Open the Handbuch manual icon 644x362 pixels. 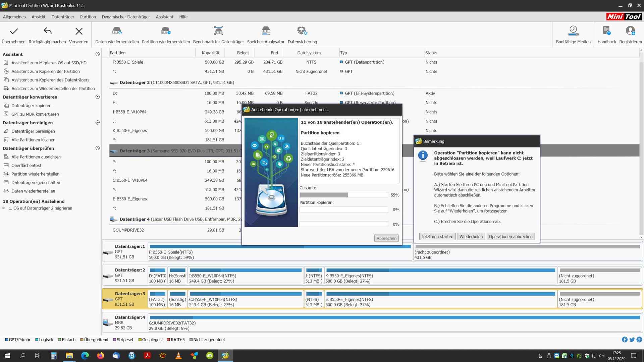click(606, 31)
